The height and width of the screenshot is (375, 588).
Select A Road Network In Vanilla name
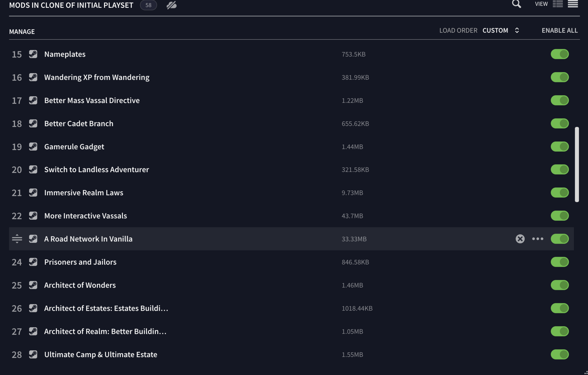pyautogui.click(x=88, y=239)
